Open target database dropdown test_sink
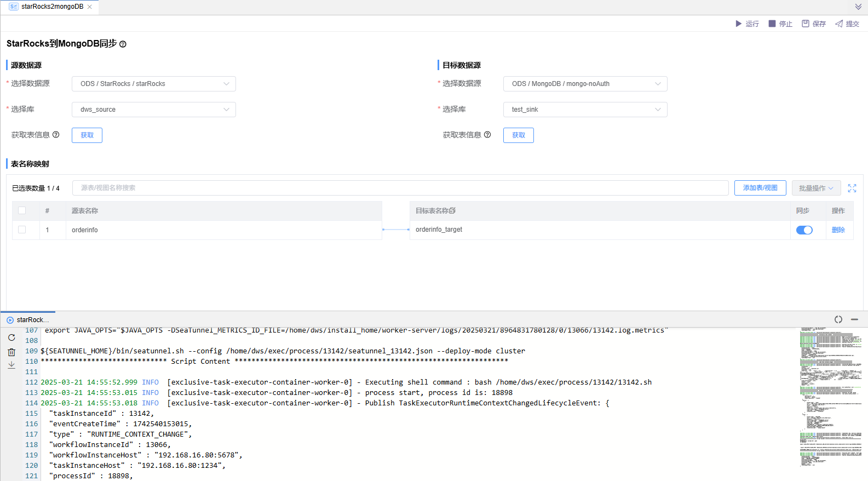 [x=585, y=110]
